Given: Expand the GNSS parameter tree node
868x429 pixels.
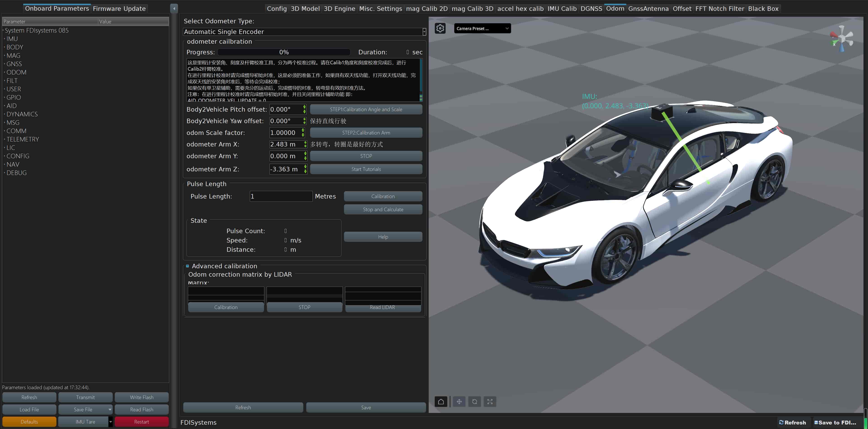Looking at the screenshot, I should (4, 64).
